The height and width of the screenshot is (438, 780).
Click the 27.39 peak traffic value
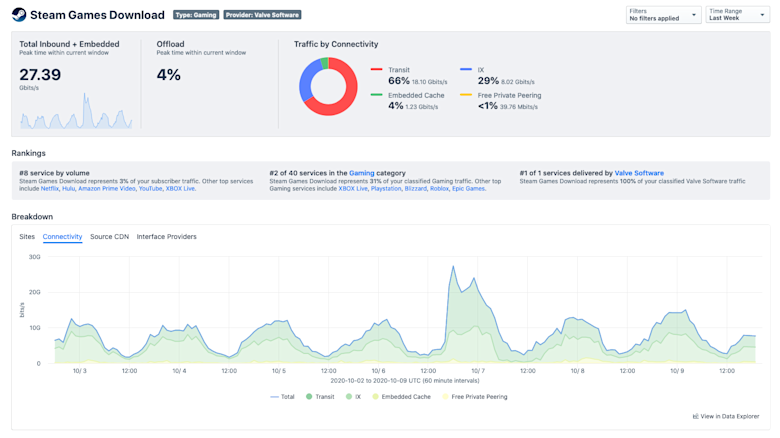pyautogui.click(x=40, y=75)
